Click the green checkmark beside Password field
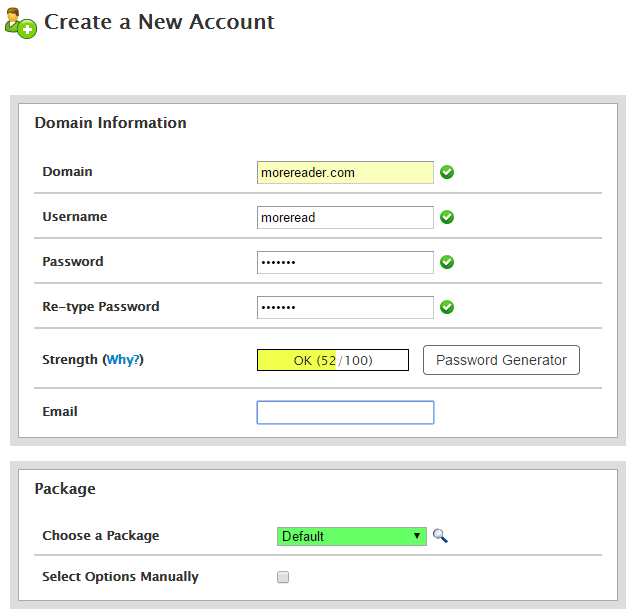Screen dimensions: 630x612 pos(447,262)
